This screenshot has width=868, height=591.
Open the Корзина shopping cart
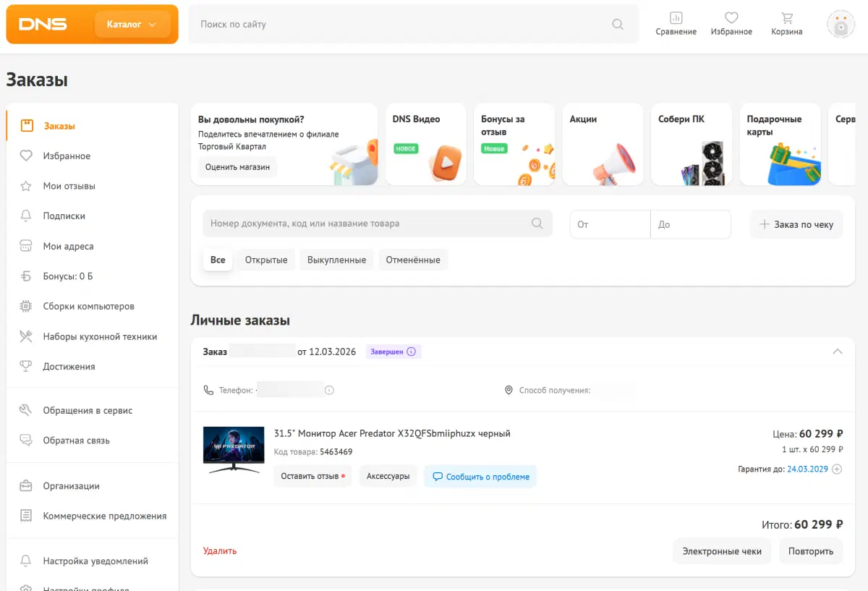(786, 18)
